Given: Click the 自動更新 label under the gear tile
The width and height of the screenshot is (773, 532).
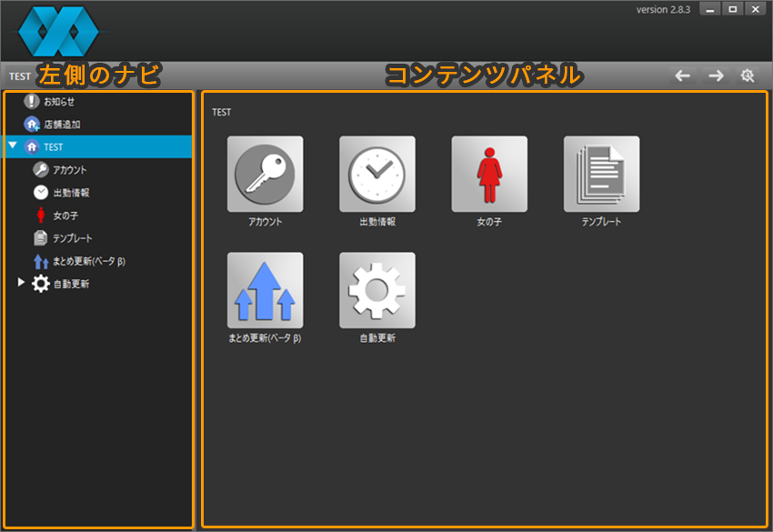Looking at the screenshot, I should coord(377,338).
